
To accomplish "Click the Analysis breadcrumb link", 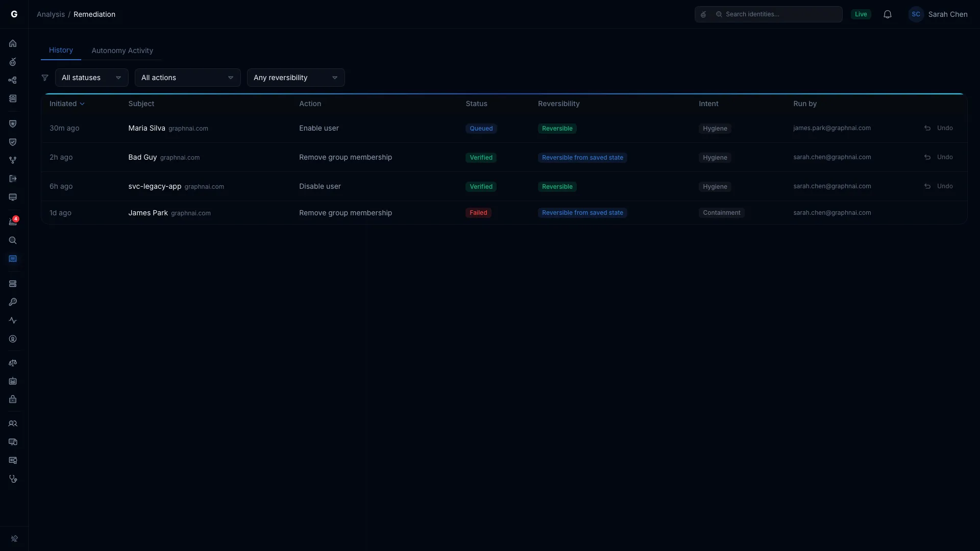I will pos(51,14).
